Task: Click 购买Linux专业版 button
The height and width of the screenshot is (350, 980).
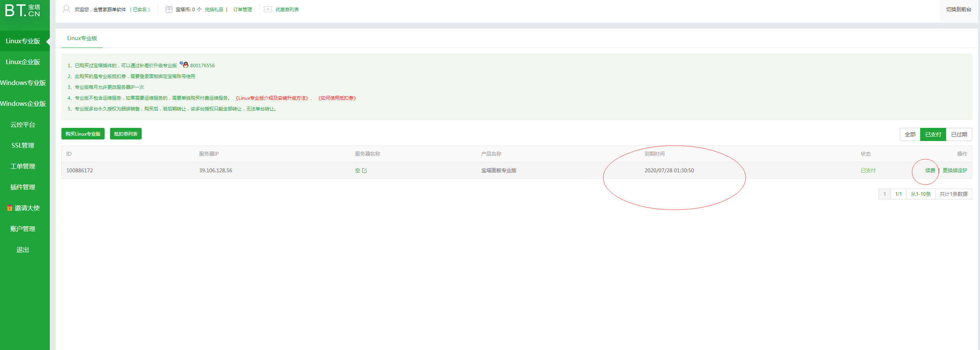Action: click(83, 134)
